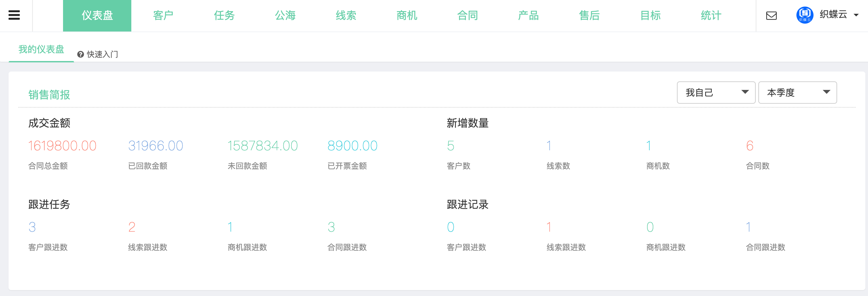Click the 1587834.00 未回款金额 value

coord(263,146)
